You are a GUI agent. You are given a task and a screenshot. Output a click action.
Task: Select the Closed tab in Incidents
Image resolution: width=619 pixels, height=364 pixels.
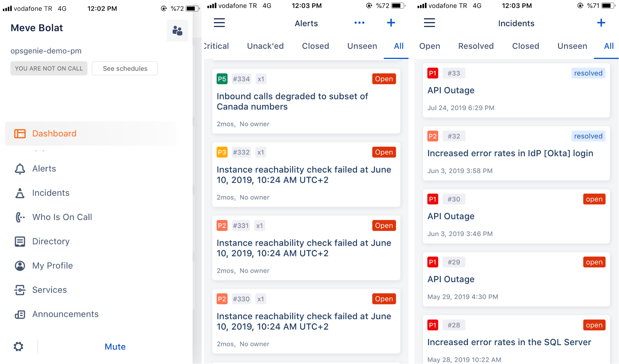coord(526,46)
